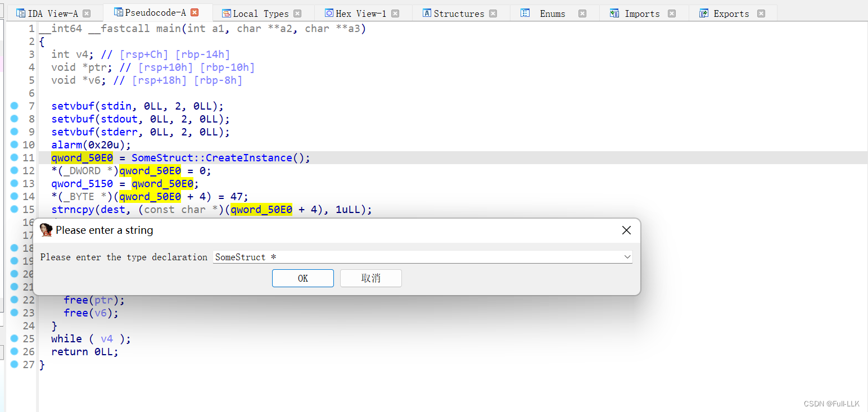Click the IDA dialog title icon
868x412 pixels.
[46, 230]
